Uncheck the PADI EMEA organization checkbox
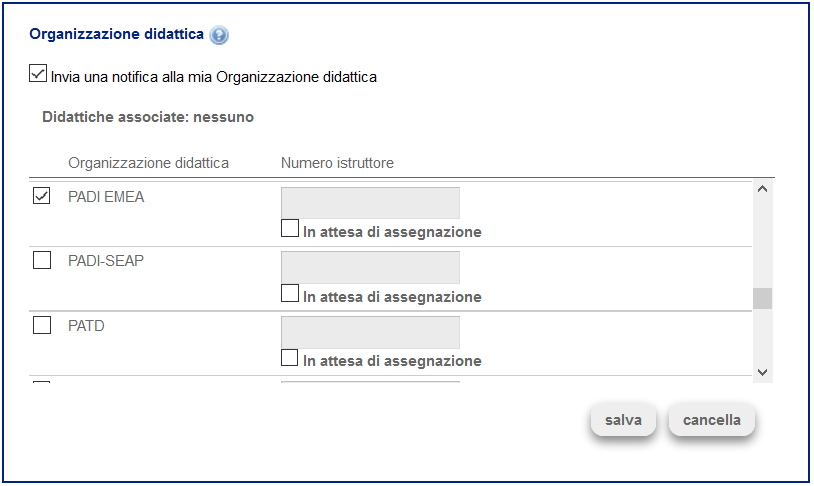Screen dimensions: 814x486 click(x=42, y=197)
